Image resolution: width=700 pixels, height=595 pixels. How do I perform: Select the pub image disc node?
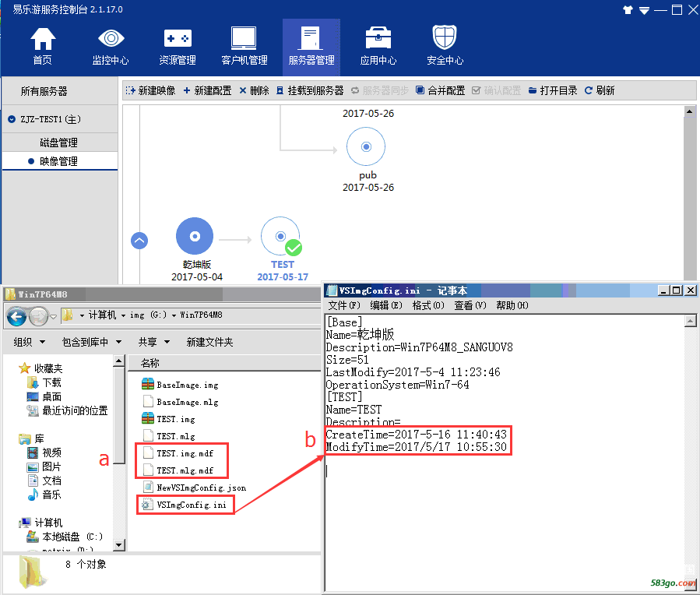coord(366,147)
